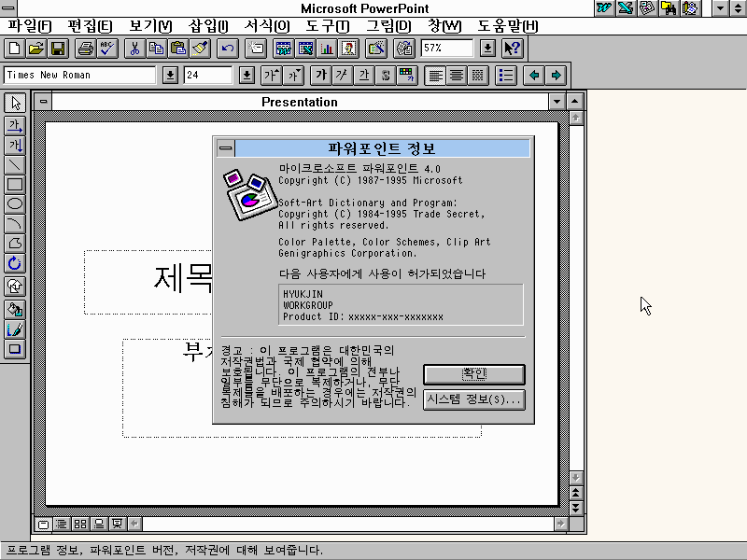747x560 pixels.
Task: Open the AutoShapes tool
Action: [x=15, y=286]
